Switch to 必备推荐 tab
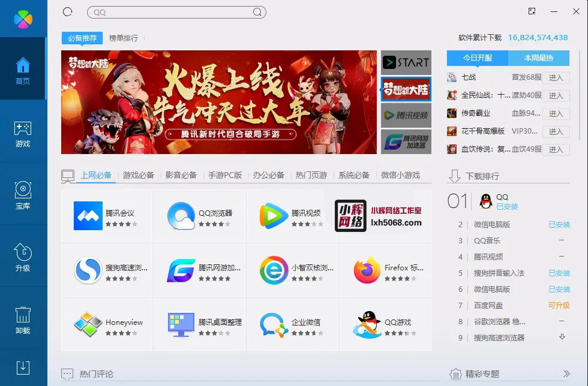The height and width of the screenshot is (386, 588). (82, 38)
